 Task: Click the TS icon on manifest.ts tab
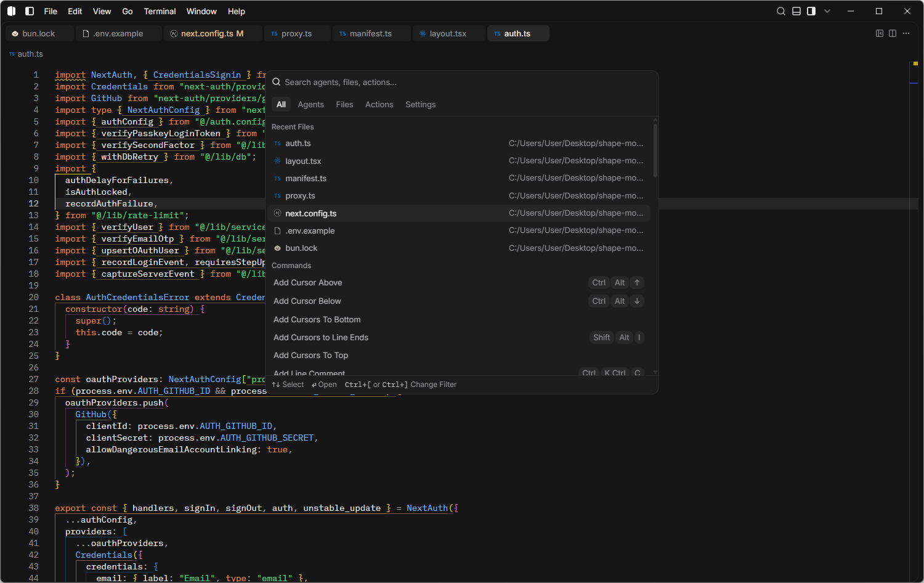[x=342, y=34]
